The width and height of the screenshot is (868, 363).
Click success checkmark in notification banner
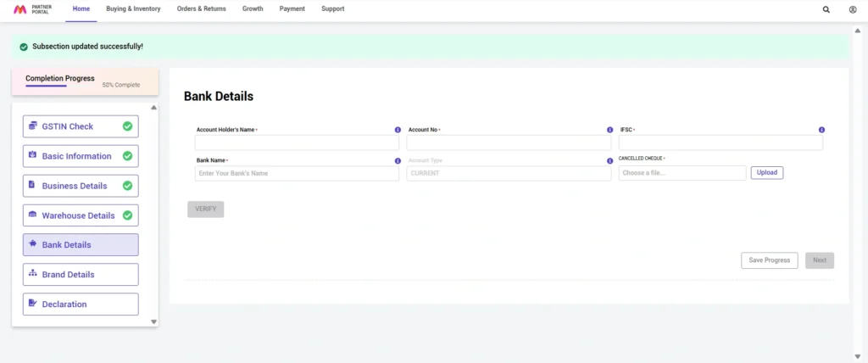(24, 47)
